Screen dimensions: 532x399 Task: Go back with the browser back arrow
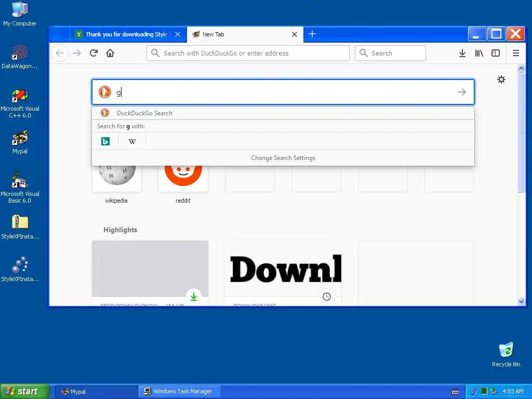click(x=60, y=54)
